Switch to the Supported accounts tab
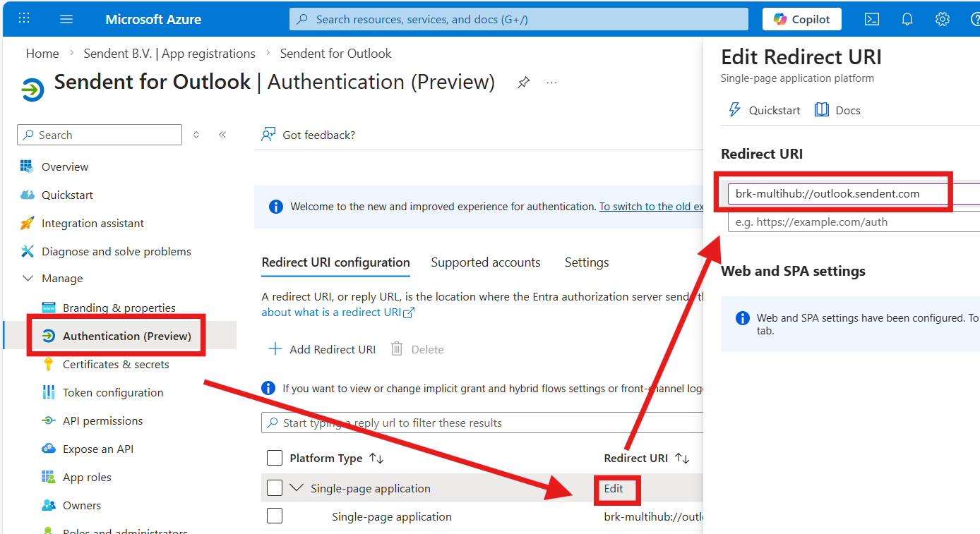980x534 pixels. pyautogui.click(x=486, y=262)
